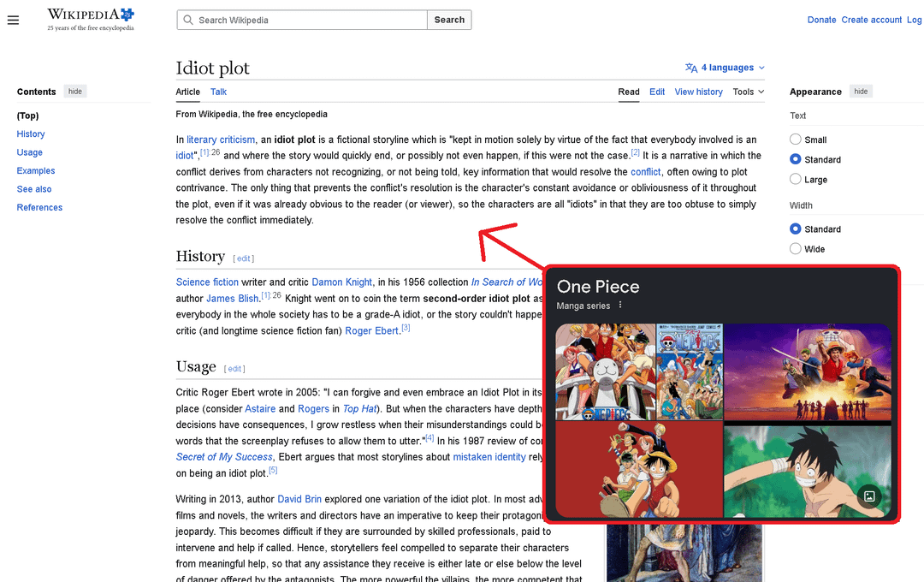Viewport: 924px width, 582px height.
Task: Open the Edit tab
Action: click(657, 92)
